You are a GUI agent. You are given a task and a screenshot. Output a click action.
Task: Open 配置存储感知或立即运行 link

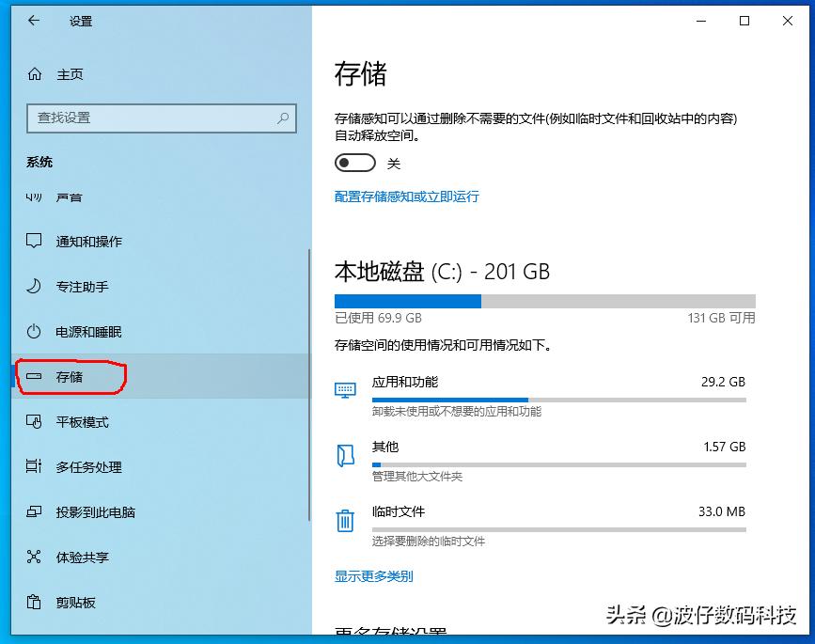point(409,196)
